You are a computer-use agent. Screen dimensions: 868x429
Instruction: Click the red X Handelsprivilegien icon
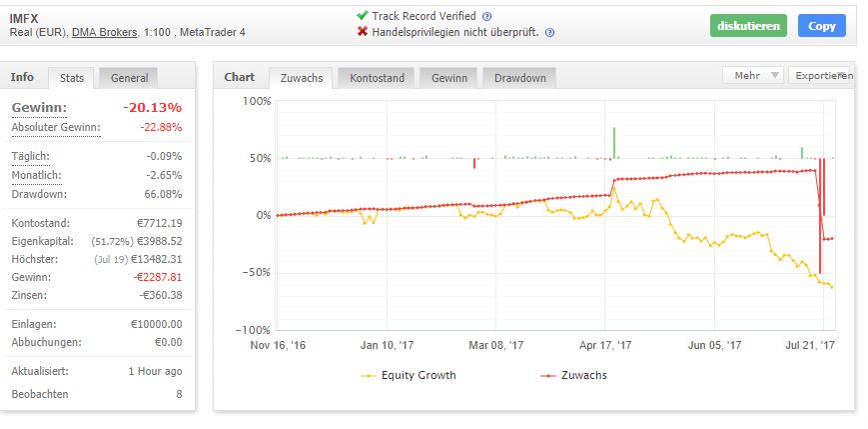point(363,32)
